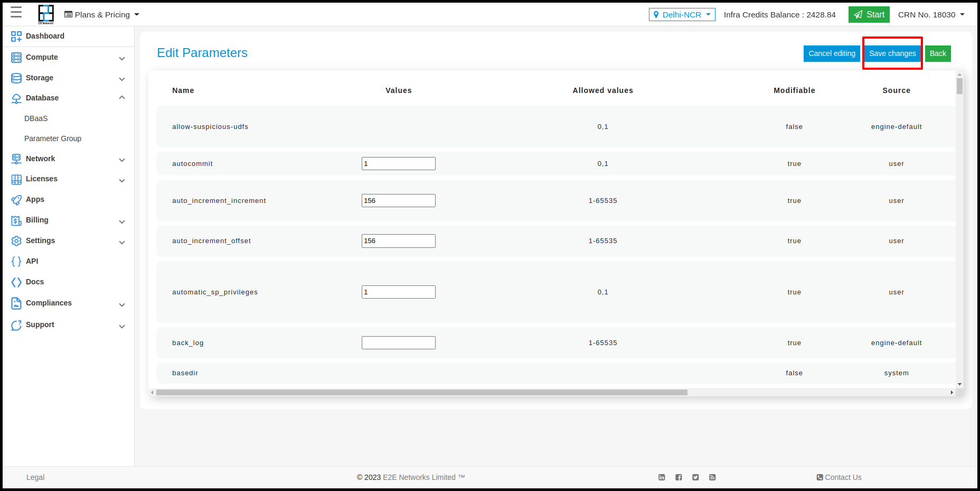Click the Compute server icon
This screenshot has height=491, width=980.
(x=16, y=57)
